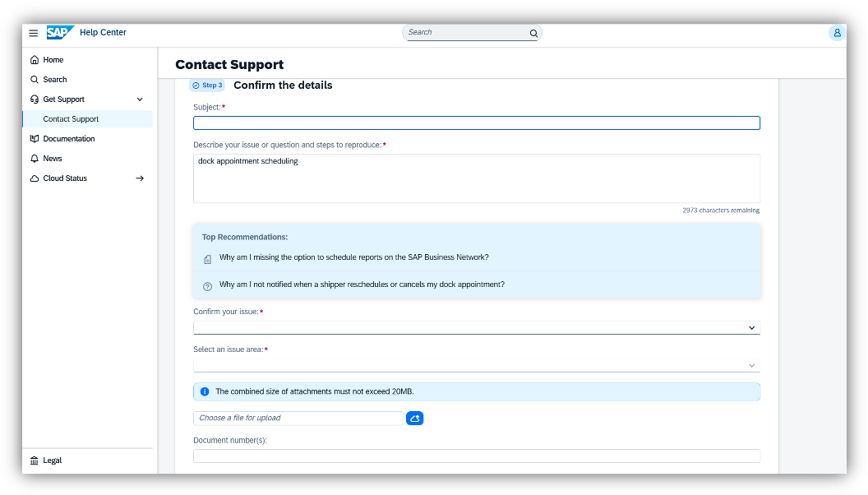This screenshot has width=868, height=495.
Task: Open the Select an issue area dropdown
Action: point(476,366)
